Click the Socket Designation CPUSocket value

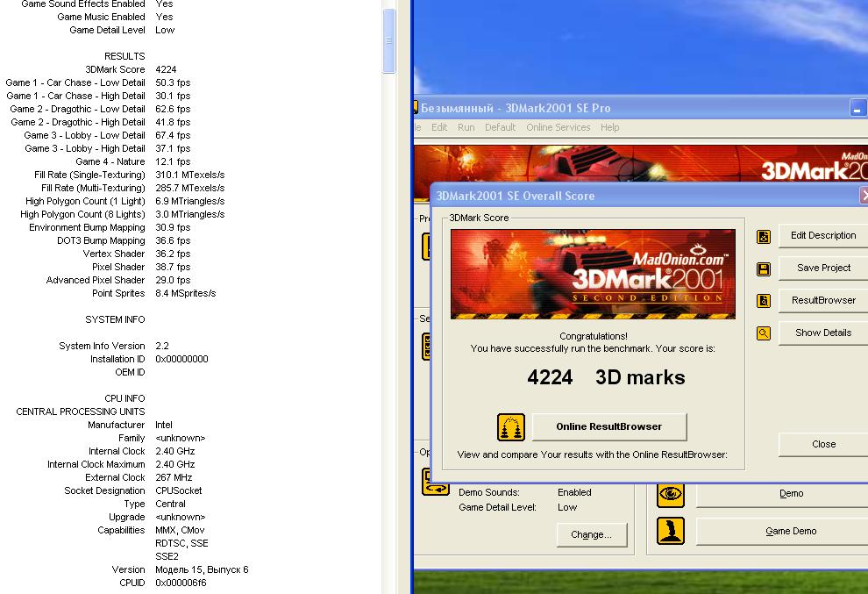pos(178,491)
